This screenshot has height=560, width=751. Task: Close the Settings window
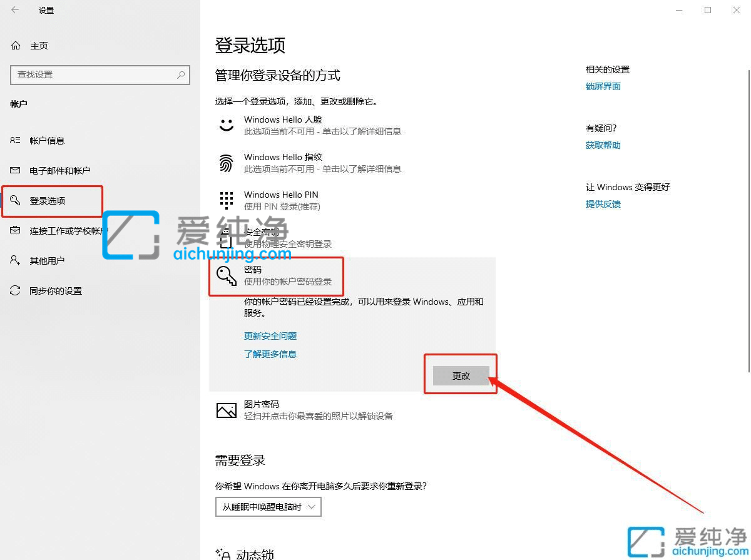(737, 10)
